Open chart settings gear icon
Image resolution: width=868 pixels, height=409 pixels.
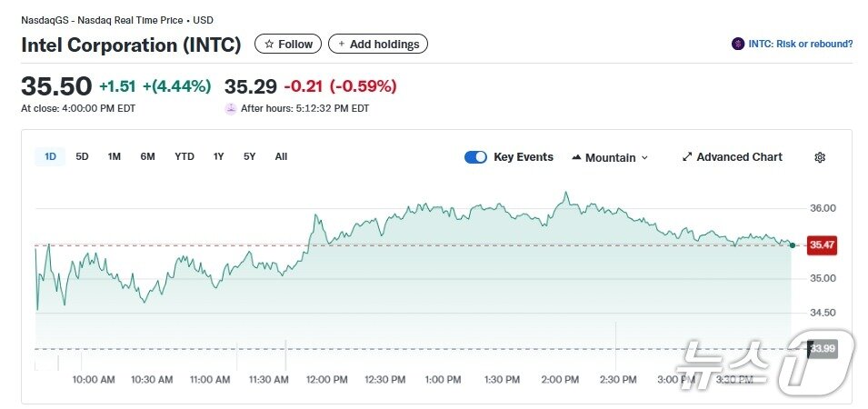click(820, 157)
